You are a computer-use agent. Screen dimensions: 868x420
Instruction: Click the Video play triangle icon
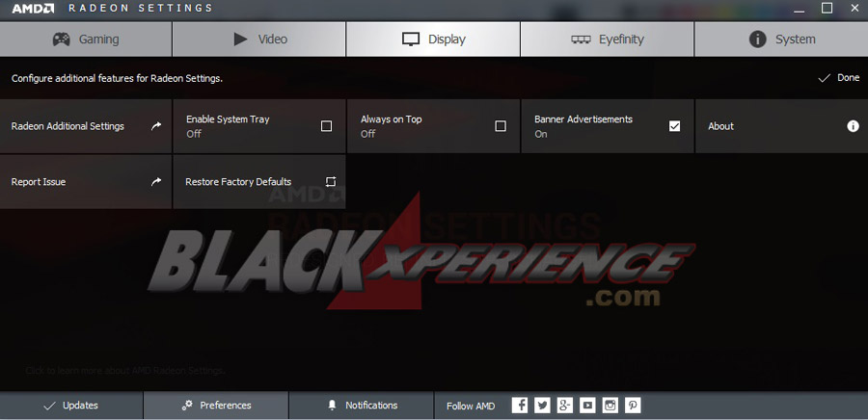coord(240,39)
